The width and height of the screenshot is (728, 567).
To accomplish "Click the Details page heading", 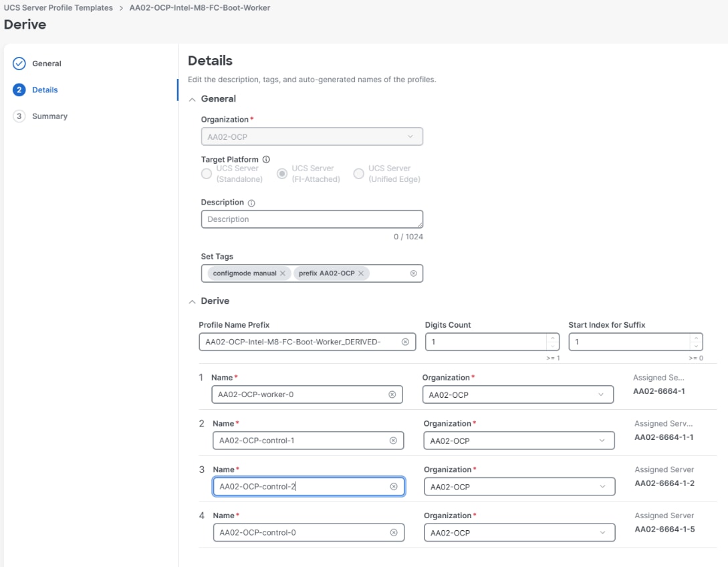I will coord(210,61).
